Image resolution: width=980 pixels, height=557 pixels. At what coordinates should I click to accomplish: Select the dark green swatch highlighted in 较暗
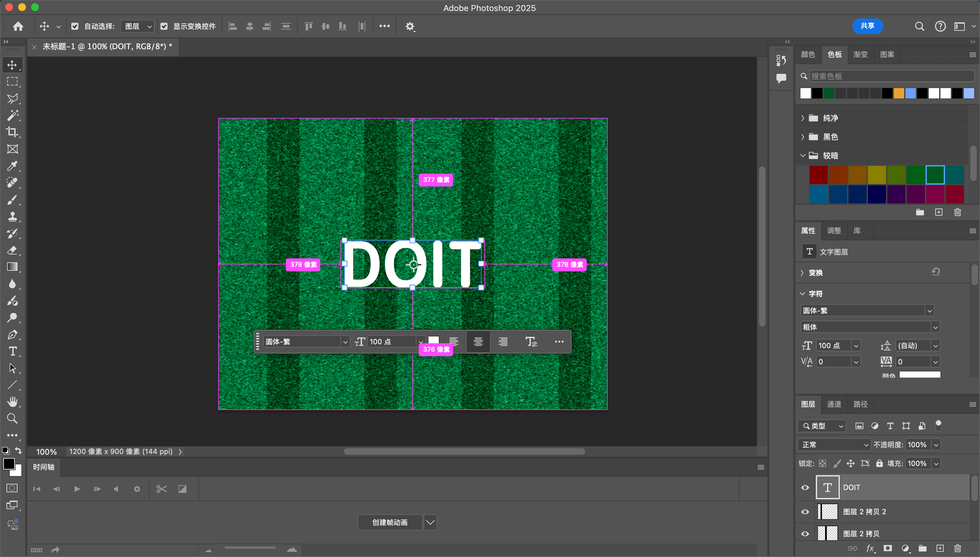935,175
